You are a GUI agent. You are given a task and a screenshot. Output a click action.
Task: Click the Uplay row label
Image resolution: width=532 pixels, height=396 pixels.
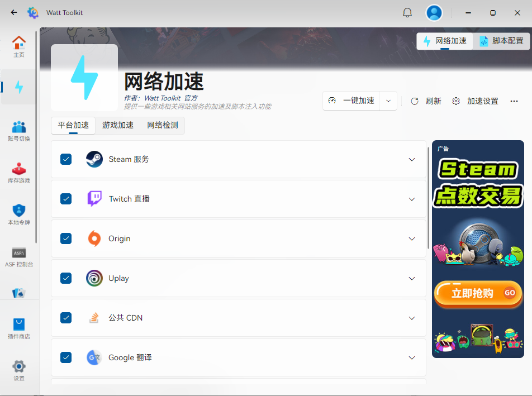pos(118,278)
